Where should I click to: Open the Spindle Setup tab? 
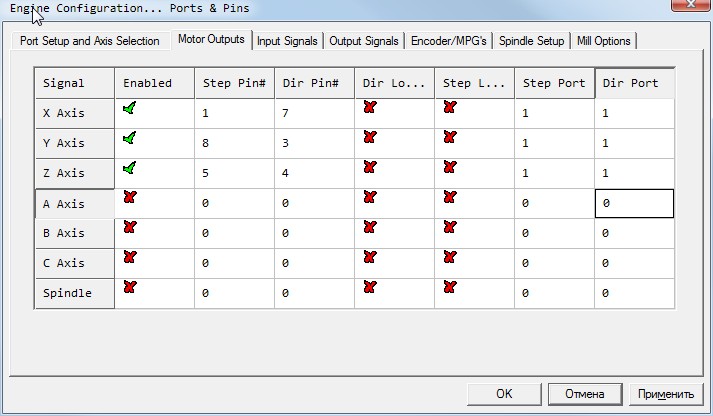533,41
